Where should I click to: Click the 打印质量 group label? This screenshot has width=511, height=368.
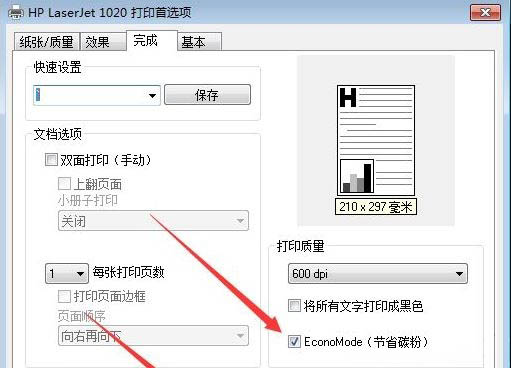pos(300,246)
